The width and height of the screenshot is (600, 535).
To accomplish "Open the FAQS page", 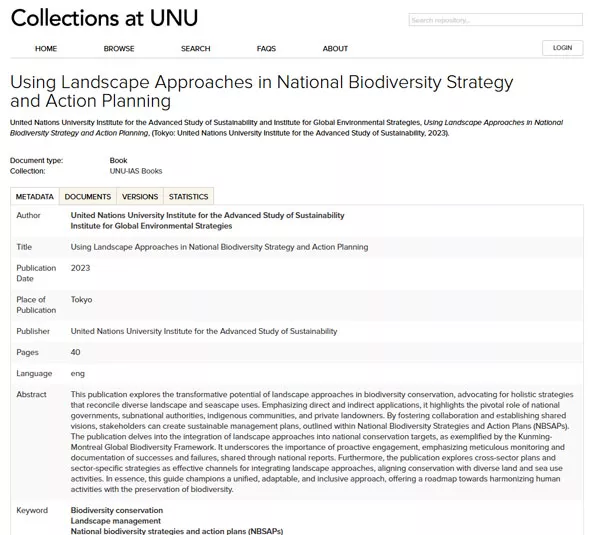I will (x=266, y=48).
